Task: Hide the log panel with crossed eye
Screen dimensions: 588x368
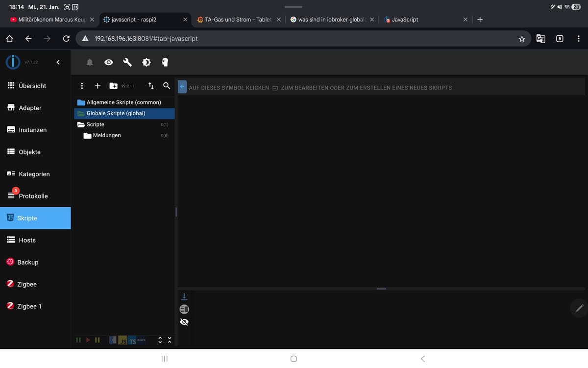Action: [x=184, y=322]
